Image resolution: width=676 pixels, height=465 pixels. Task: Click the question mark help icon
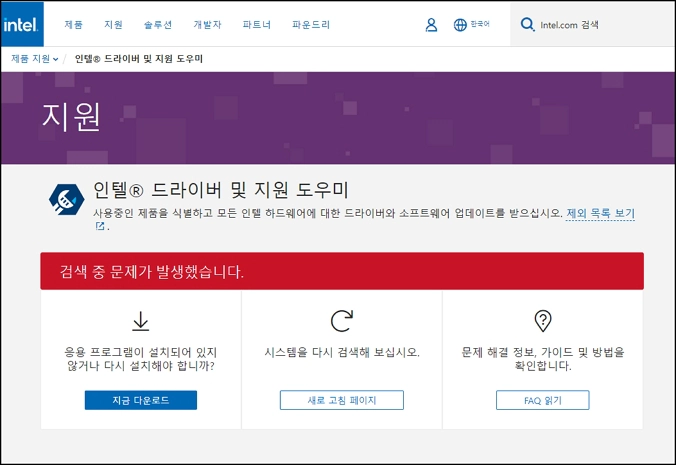tap(543, 321)
